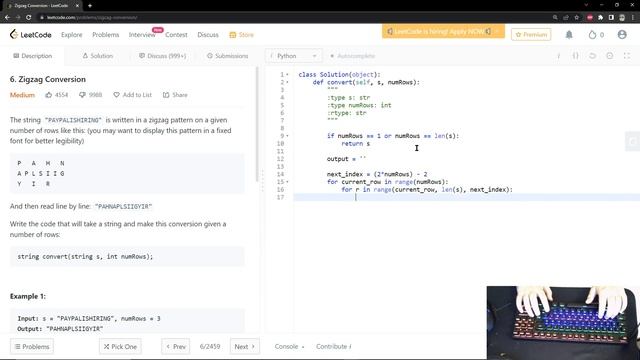Click the browser reload icon

coord(29,17)
